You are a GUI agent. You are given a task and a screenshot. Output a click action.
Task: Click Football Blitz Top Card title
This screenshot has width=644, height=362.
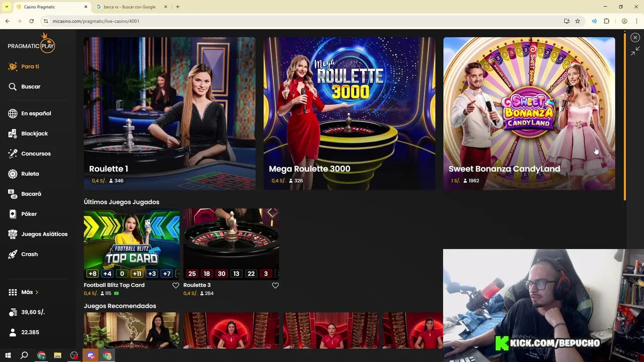114,285
